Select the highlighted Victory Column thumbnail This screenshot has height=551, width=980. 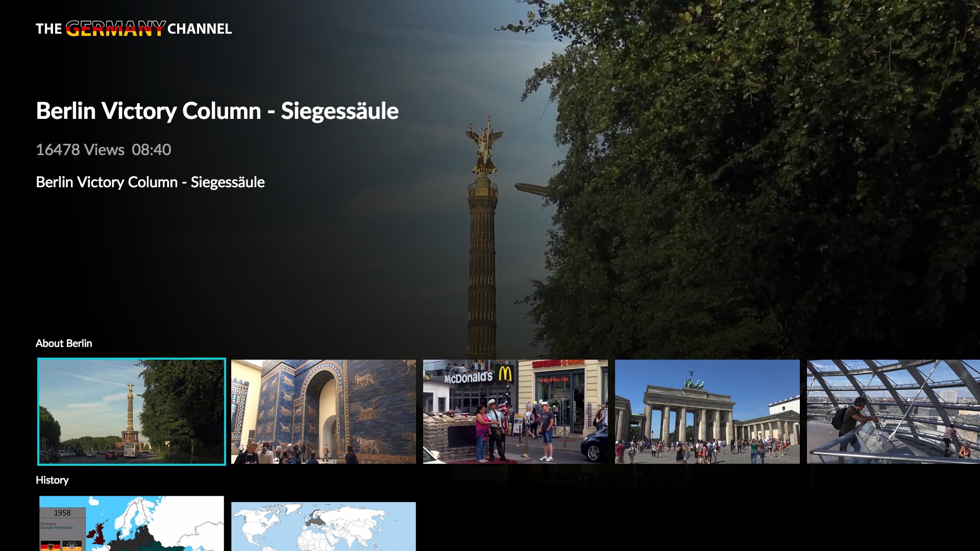coord(131,411)
